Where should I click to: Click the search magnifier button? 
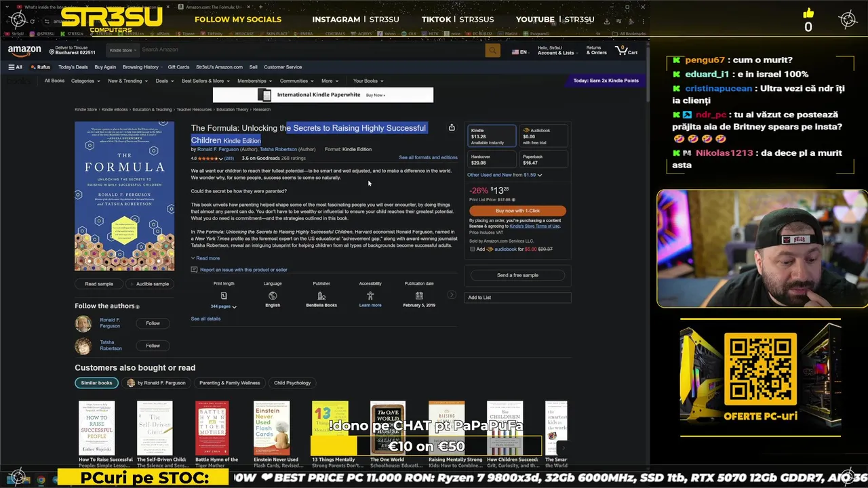tap(493, 50)
